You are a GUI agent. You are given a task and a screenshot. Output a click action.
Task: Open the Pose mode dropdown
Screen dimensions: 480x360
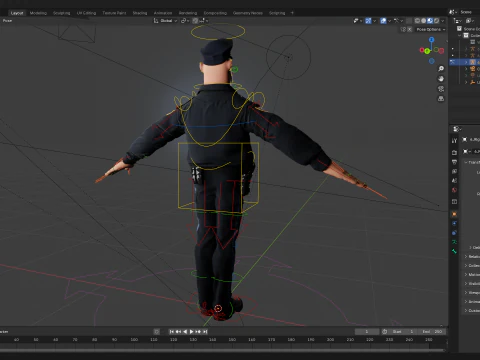[7, 21]
